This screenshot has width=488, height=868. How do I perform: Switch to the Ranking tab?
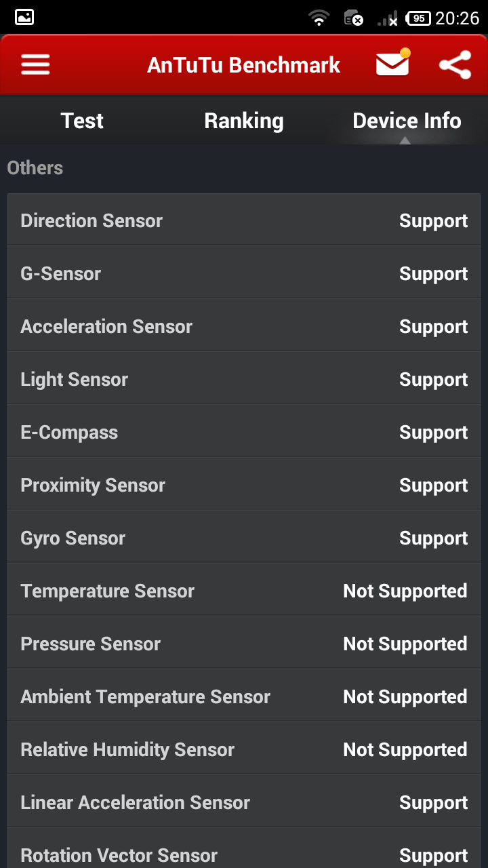point(244,121)
